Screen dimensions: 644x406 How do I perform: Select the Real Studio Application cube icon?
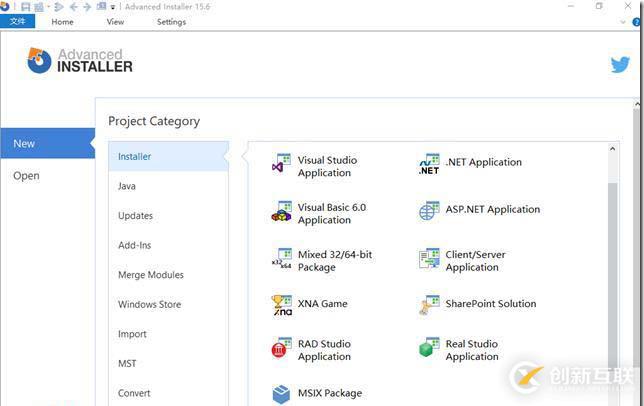429,347
